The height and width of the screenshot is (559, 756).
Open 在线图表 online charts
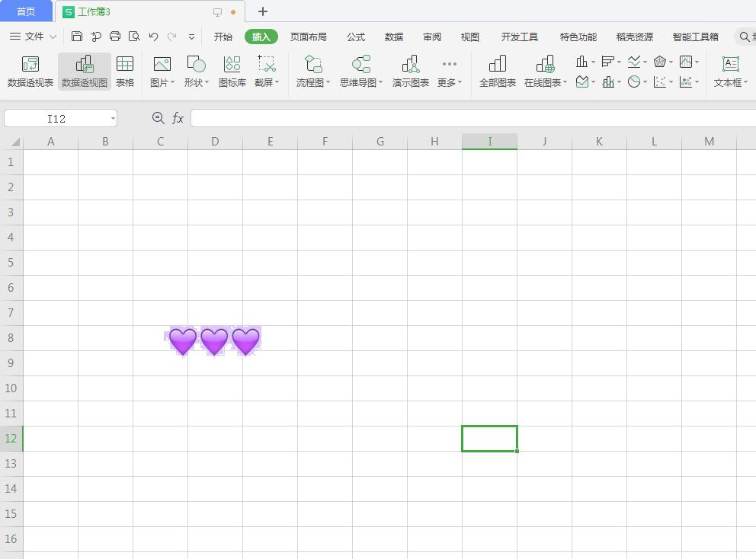point(546,72)
